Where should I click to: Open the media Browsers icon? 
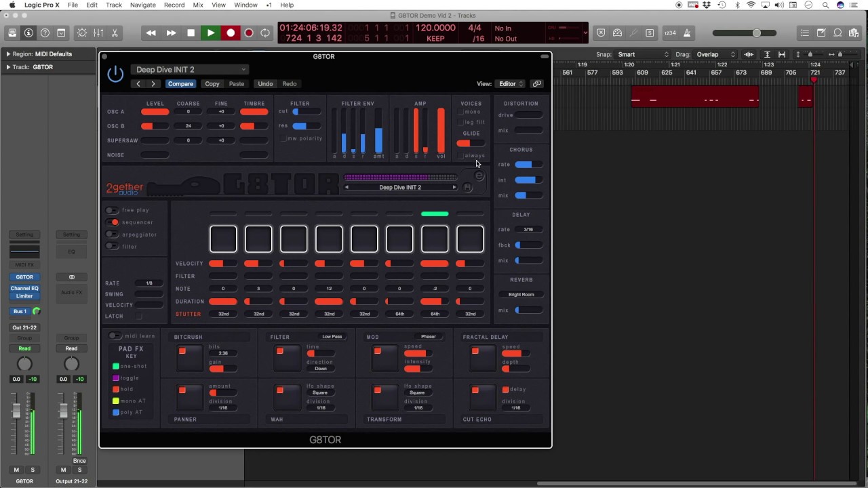(x=854, y=33)
